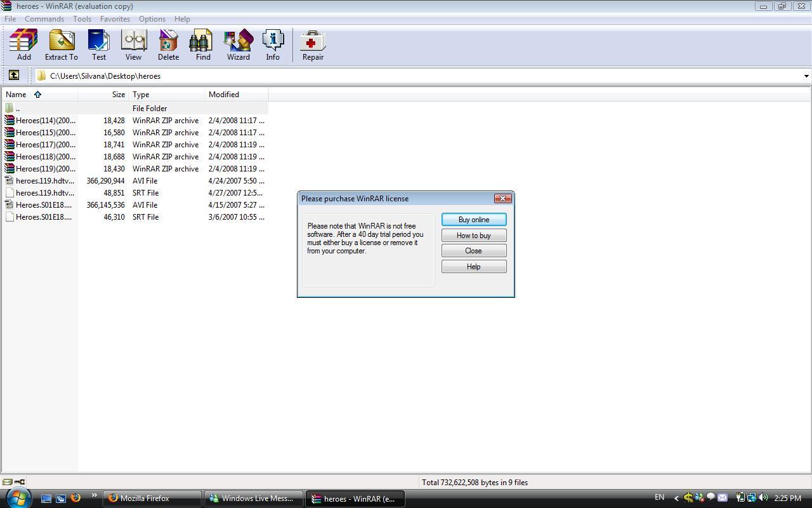This screenshot has height=508, width=812.
Task: Click the Extract To icon
Action: click(61, 44)
